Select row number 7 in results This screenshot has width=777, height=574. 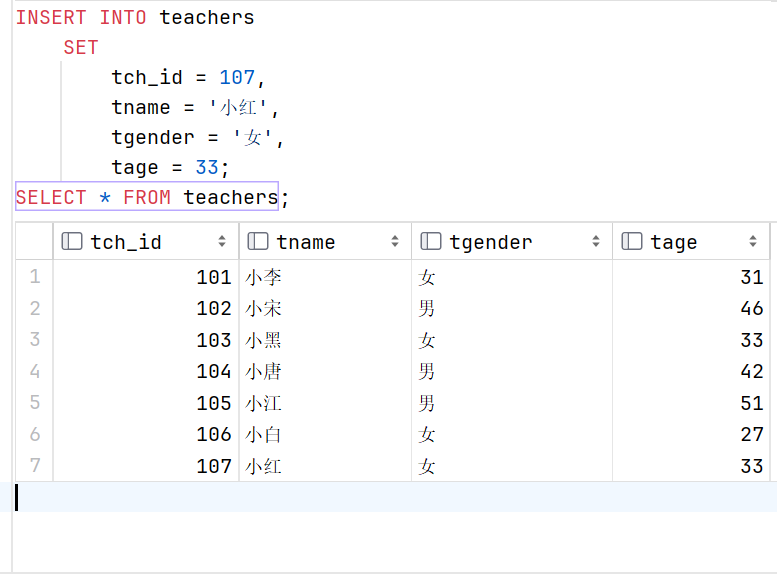pos(34,465)
